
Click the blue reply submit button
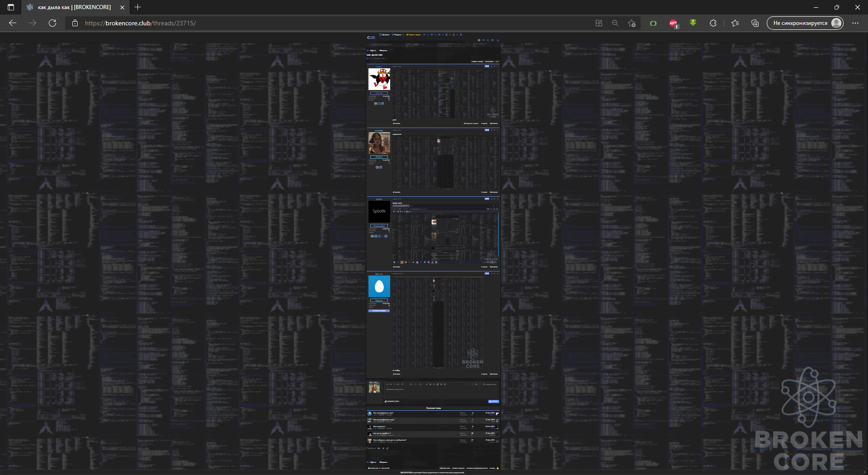tap(493, 401)
